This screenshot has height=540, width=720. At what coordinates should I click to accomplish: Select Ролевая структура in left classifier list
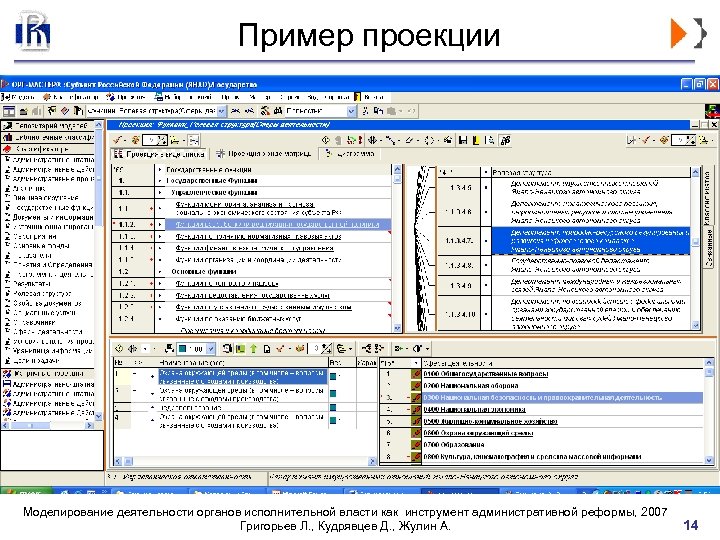click(x=42, y=293)
